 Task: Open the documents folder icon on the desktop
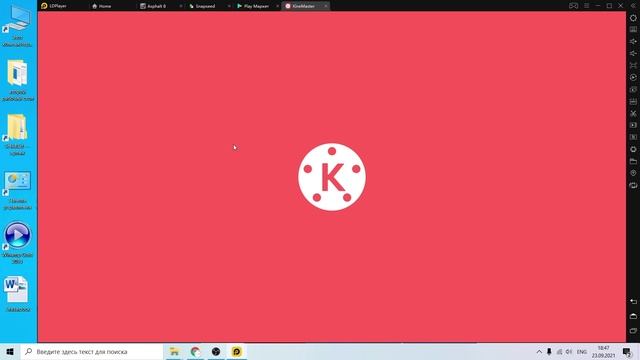pos(17,80)
